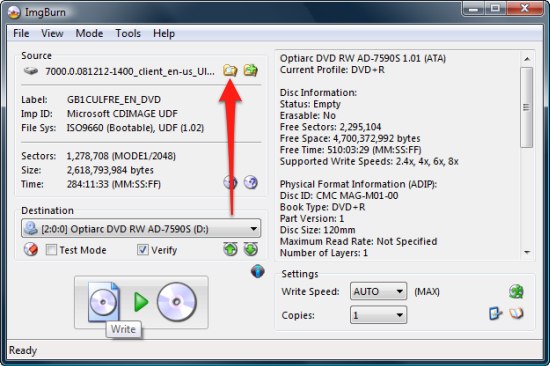Click the question-mark disc info icon
Screen dimensions: 550x366
[x=251, y=182]
